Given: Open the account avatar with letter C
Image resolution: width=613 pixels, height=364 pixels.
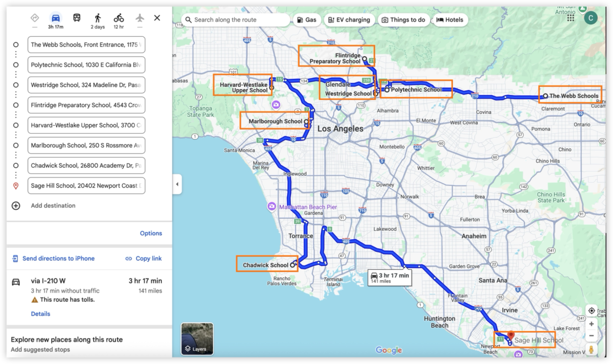Looking at the screenshot, I should pyautogui.click(x=591, y=18).
